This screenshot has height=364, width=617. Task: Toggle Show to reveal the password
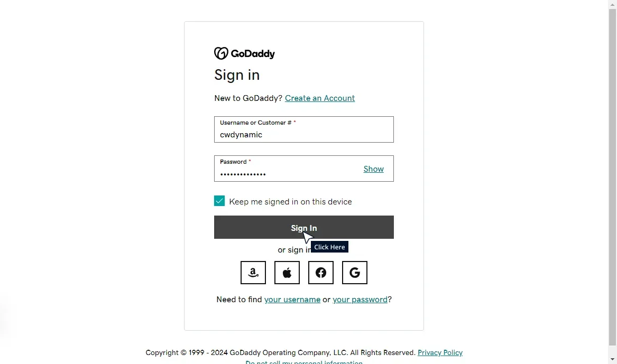click(373, 169)
